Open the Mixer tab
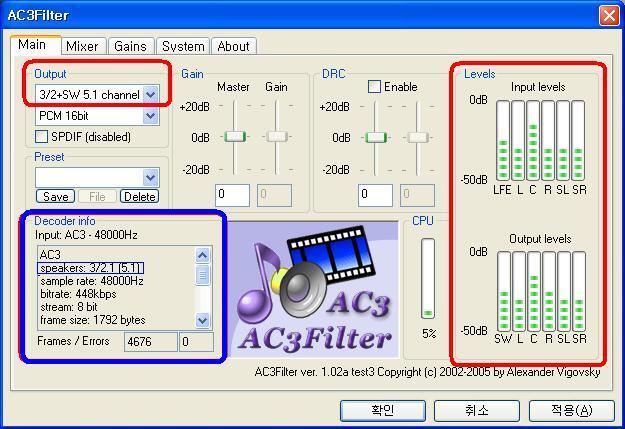625x429 pixels. (83, 46)
